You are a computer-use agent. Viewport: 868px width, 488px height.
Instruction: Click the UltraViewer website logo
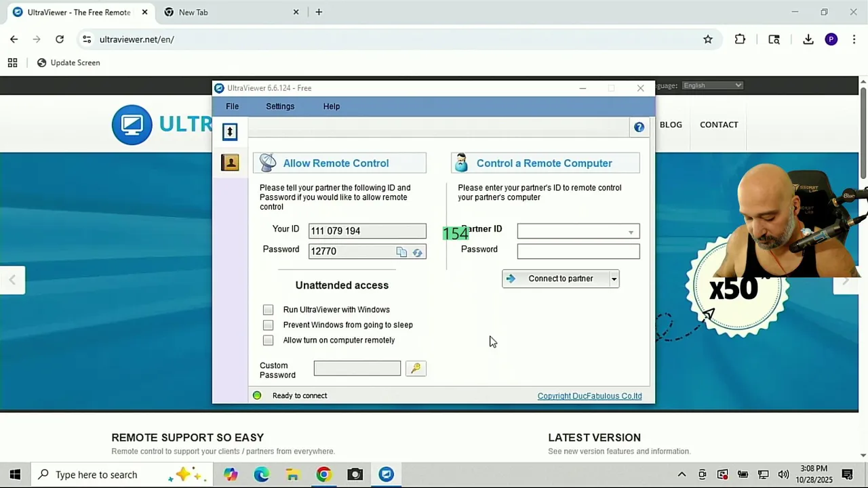point(161,125)
